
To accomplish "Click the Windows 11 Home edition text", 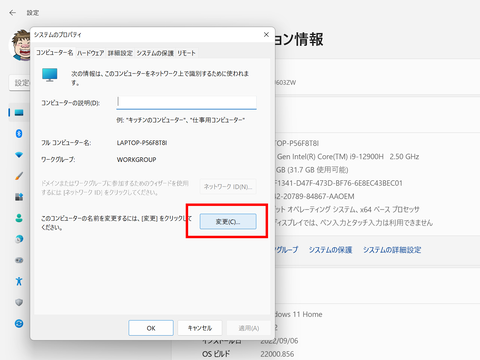I will coord(299,314).
